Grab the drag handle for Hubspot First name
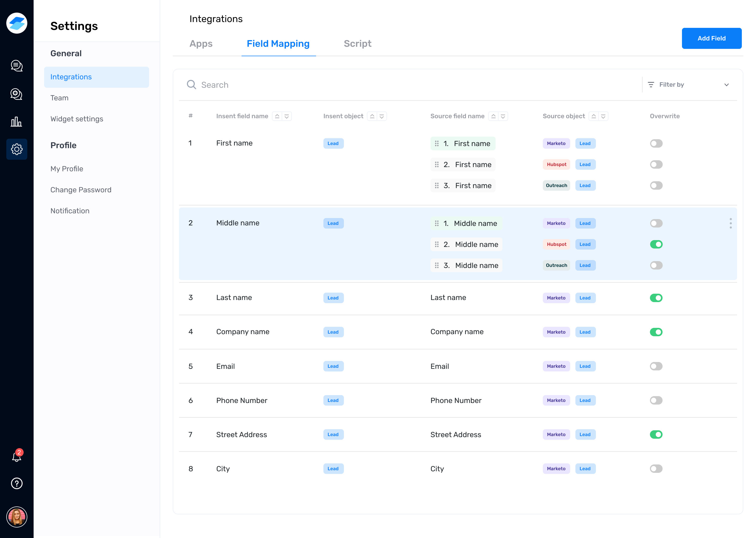The image size is (756, 538). [437, 165]
